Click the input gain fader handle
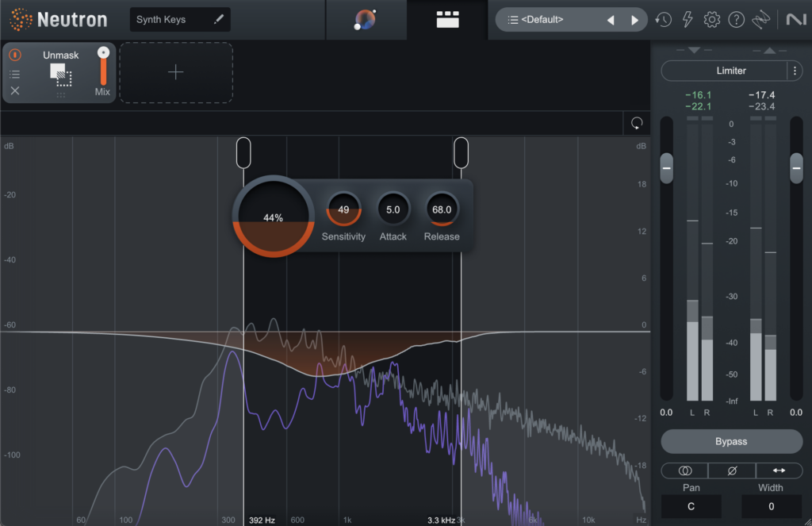The image size is (812, 526). (666, 168)
